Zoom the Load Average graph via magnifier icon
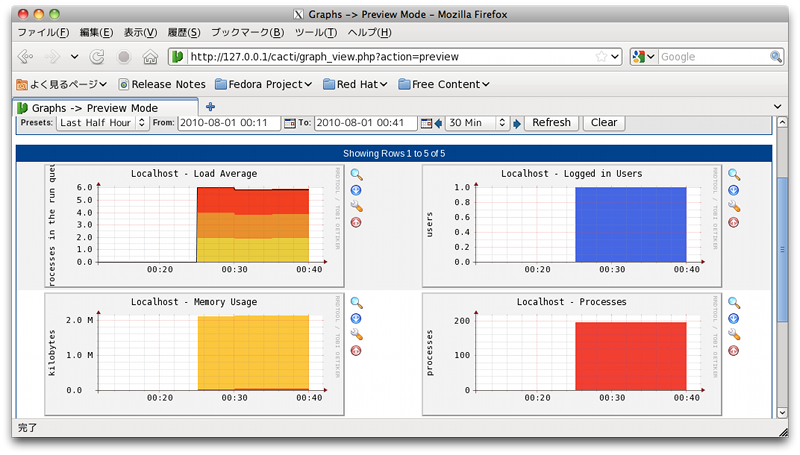This screenshot has width=800, height=455. point(356,174)
